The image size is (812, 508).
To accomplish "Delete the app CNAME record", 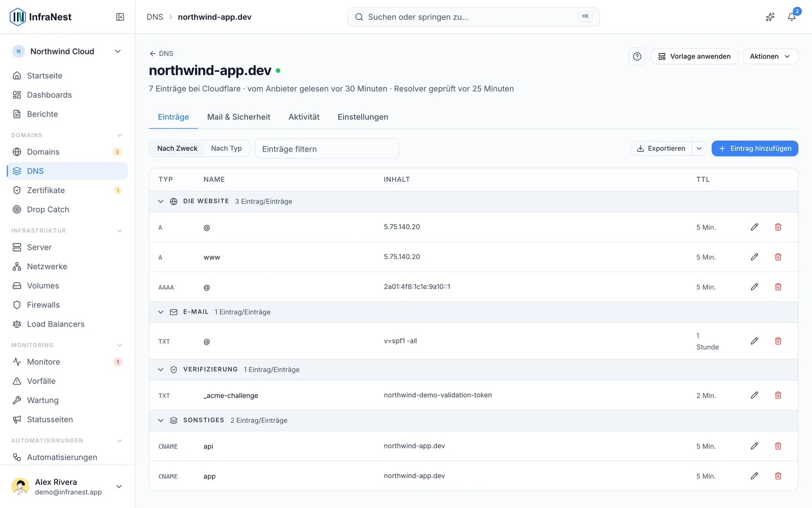I will point(778,476).
